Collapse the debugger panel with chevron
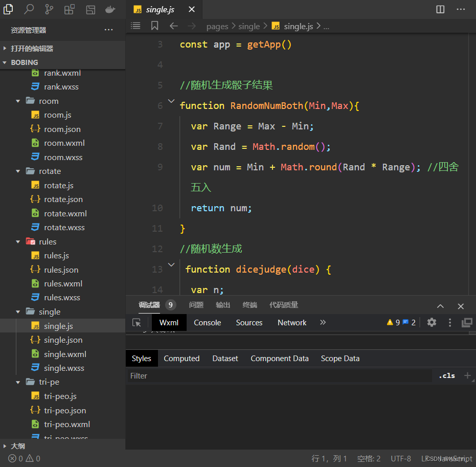 pos(440,306)
